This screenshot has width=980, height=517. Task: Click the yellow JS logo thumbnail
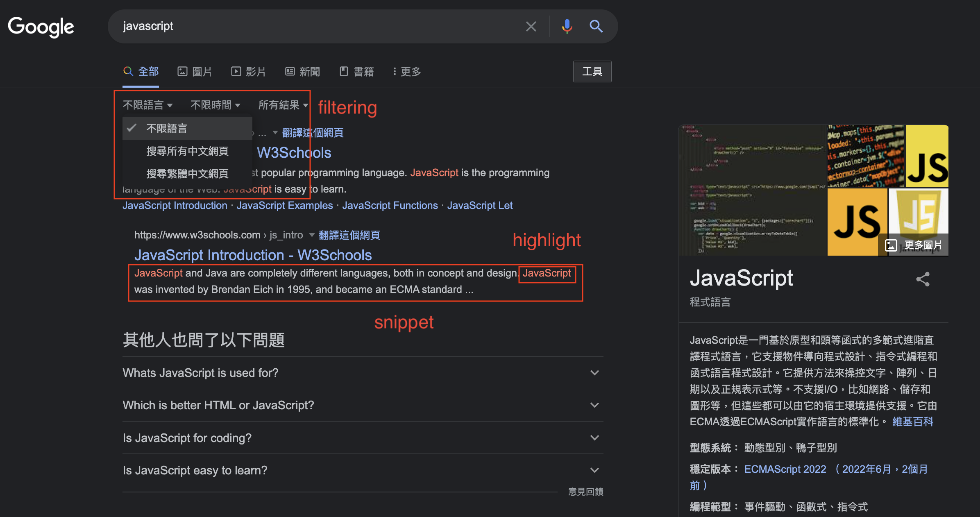(x=927, y=156)
